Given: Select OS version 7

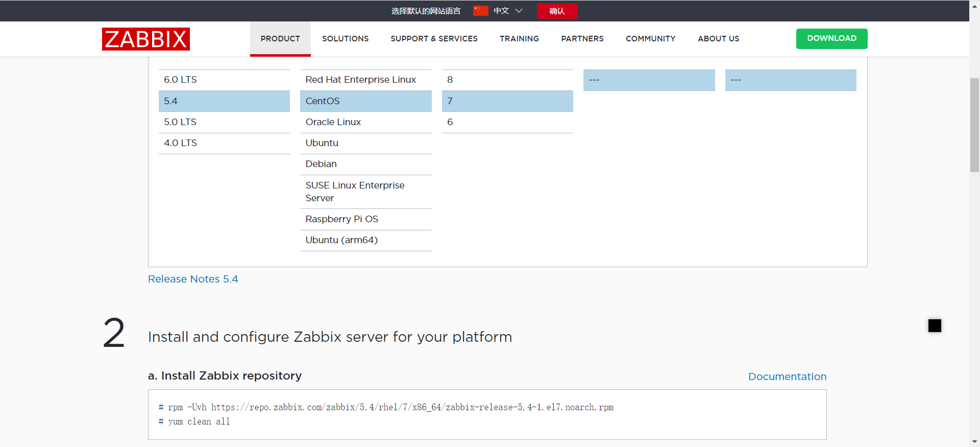Looking at the screenshot, I should 507,101.
